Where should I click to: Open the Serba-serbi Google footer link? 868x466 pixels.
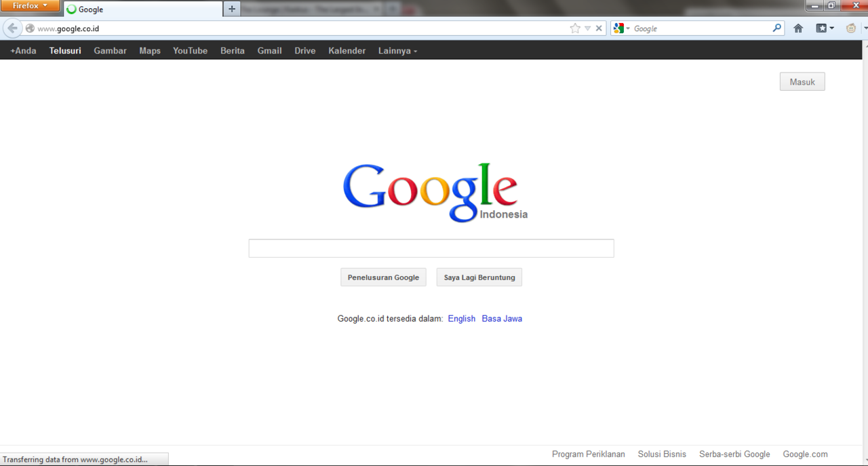pyautogui.click(x=734, y=454)
